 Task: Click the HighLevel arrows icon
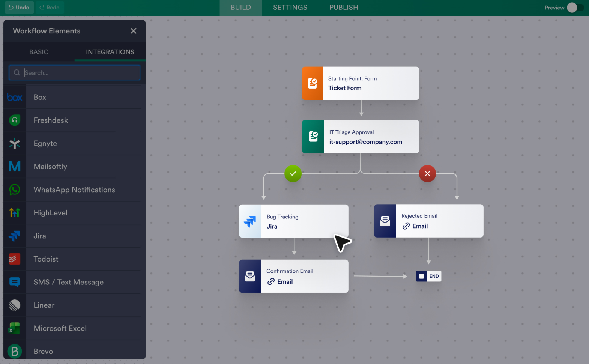[15, 213]
